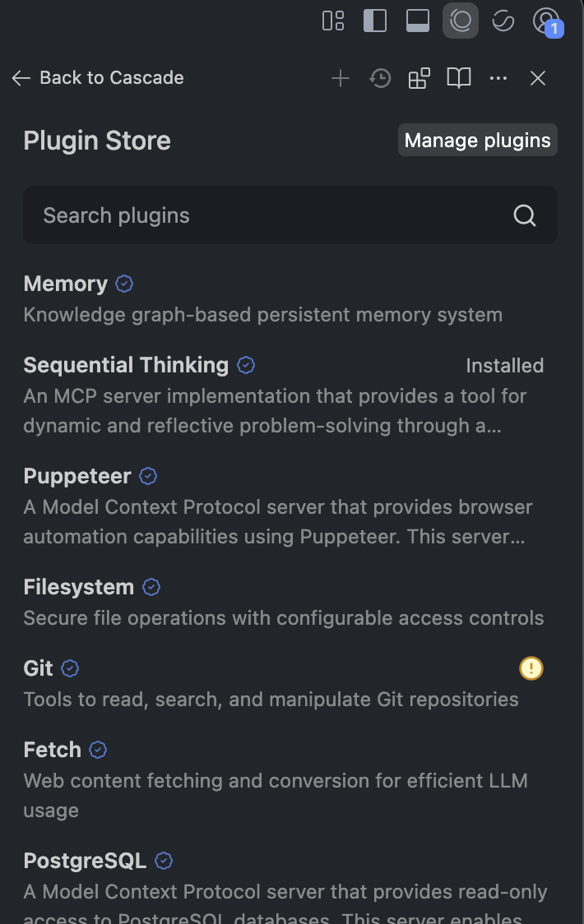Click the search magnifier icon

[x=525, y=215]
